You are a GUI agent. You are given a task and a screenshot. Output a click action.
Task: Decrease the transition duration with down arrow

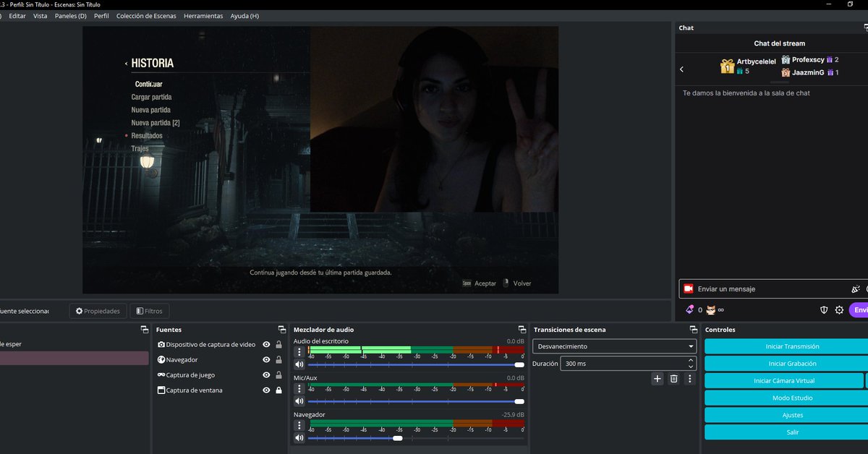click(691, 367)
